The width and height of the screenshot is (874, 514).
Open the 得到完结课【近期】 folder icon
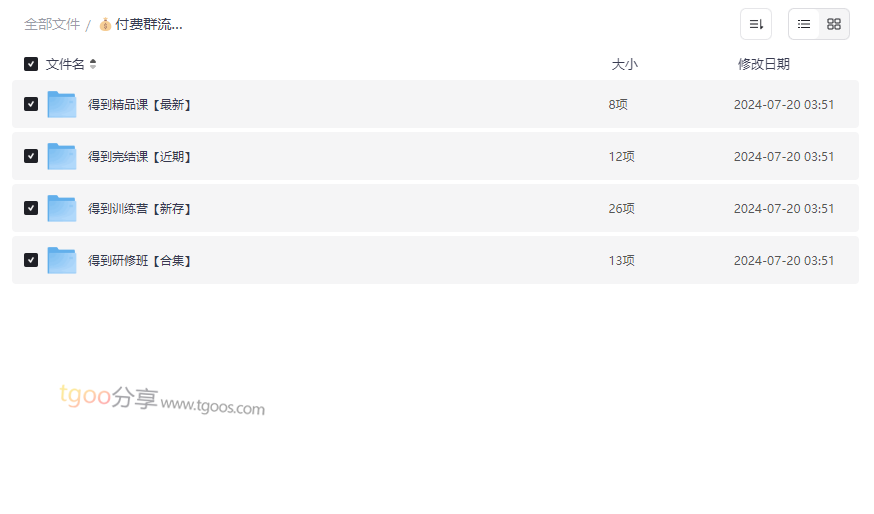pos(61,156)
